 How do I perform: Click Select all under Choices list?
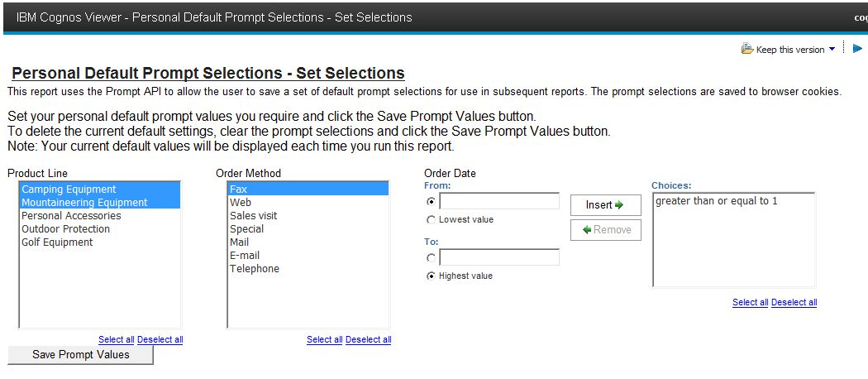[750, 303]
